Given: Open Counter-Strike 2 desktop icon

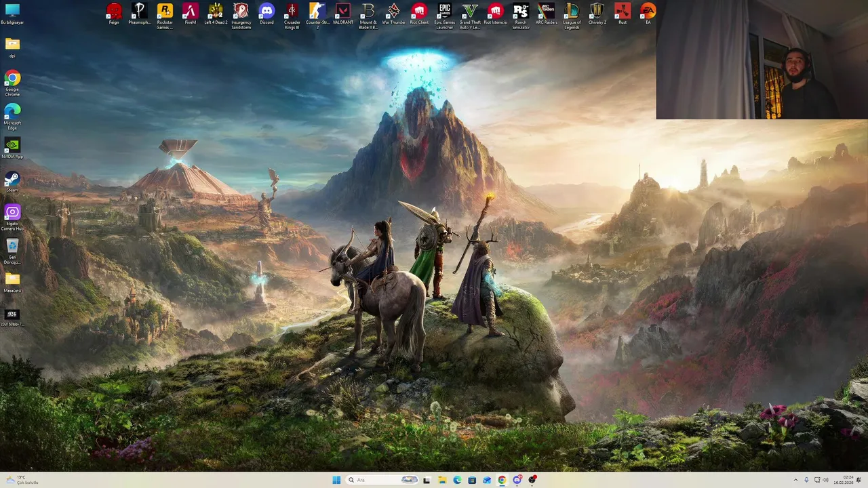Looking at the screenshot, I should point(317,16).
